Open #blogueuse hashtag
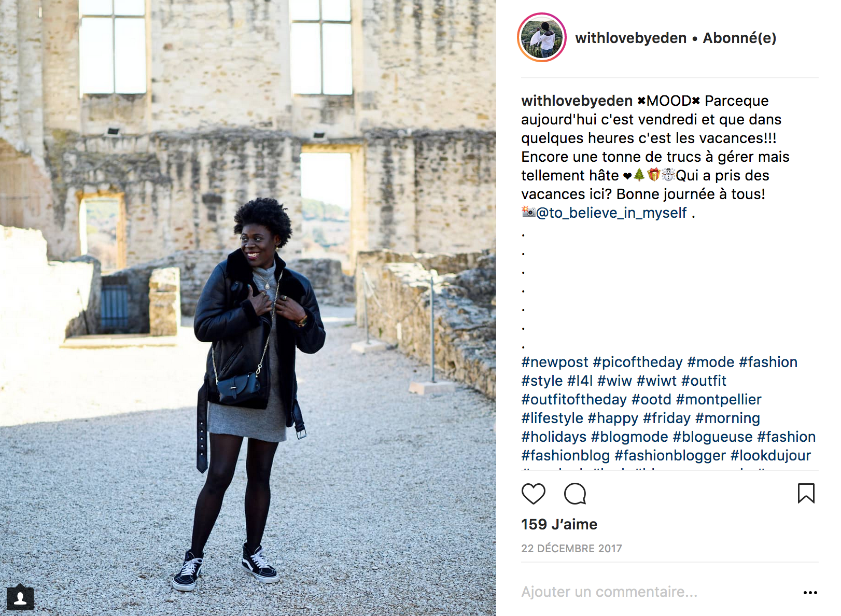 pos(712,437)
